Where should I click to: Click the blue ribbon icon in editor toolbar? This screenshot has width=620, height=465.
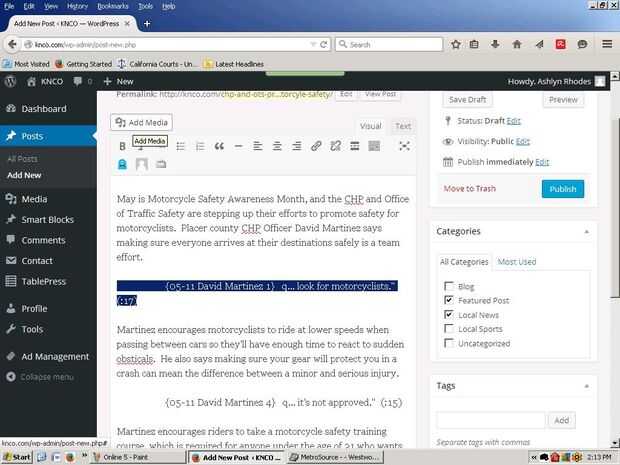click(122, 164)
